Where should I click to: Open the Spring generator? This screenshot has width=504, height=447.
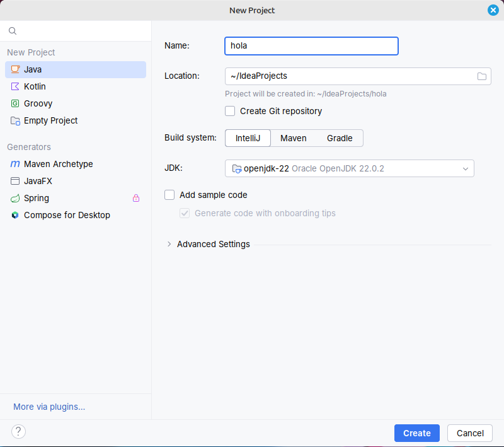point(14,198)
